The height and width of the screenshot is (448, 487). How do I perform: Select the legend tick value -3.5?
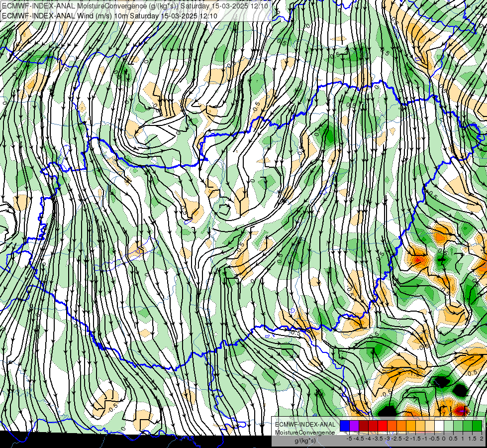tap(378, 439)
